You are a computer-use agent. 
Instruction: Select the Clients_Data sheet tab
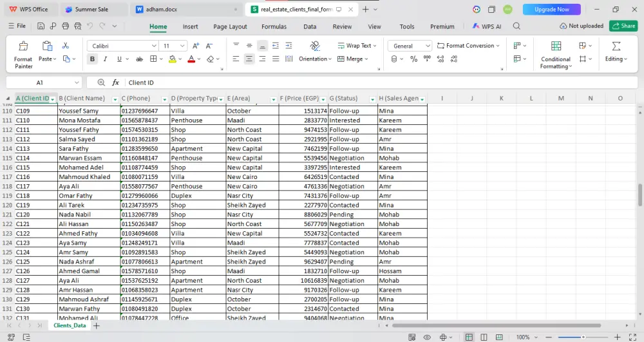point(70,325)
